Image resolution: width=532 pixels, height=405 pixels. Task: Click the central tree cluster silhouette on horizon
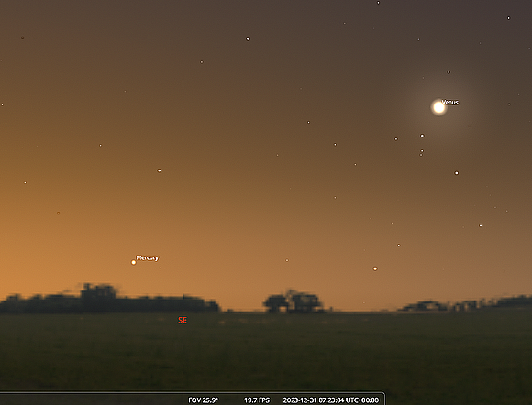pyautogui.click(x=294, y=301)
